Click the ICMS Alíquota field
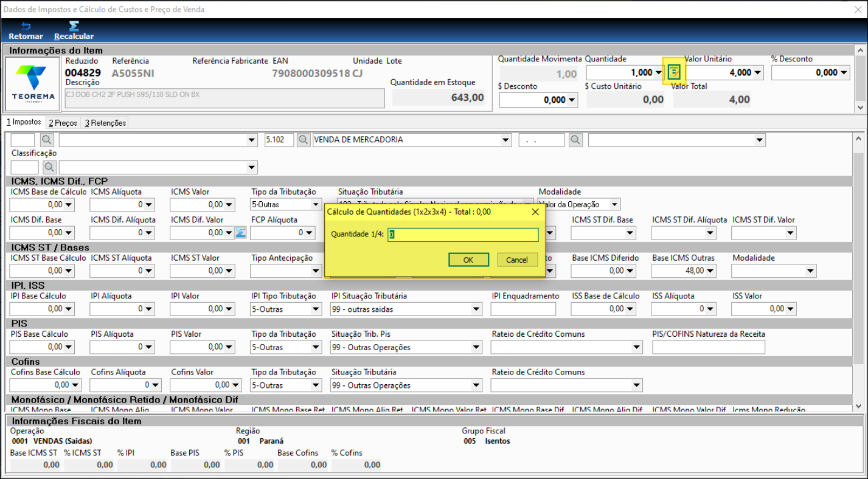The width and height of the screenshot is (868, 479). point(122,205)
